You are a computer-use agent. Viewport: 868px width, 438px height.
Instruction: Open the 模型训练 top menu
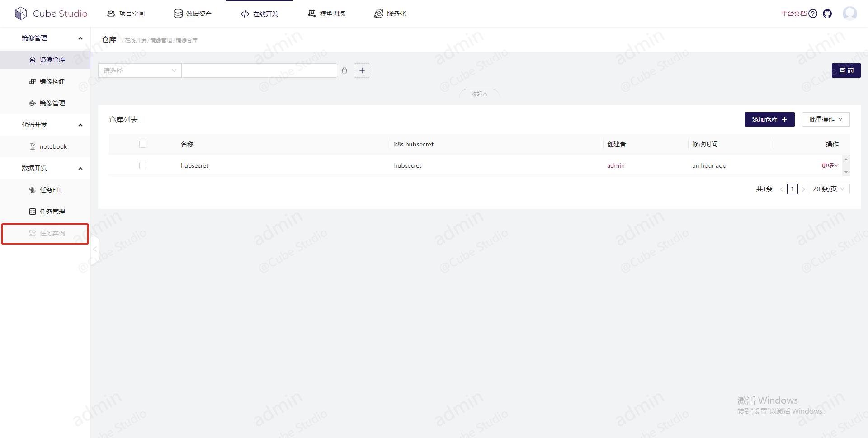(x=326, y=14)
